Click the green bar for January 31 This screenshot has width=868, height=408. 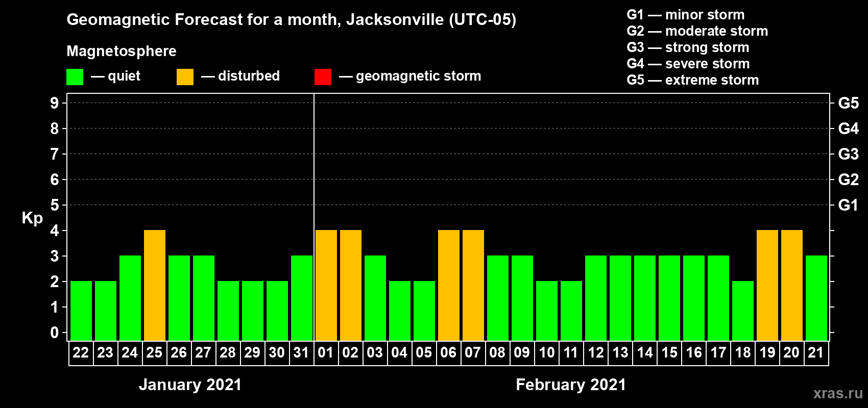pyautogui.click(x=302, y=298)
